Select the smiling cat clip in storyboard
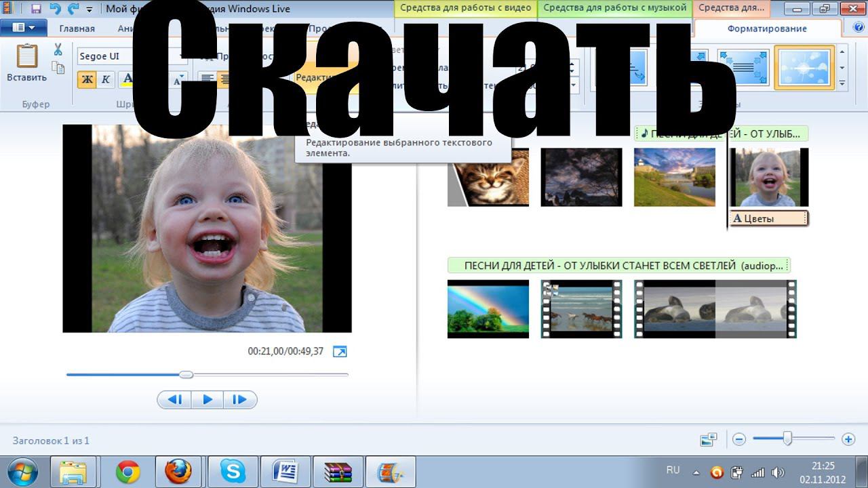This screenshot has height=488, width=868. 488,177
